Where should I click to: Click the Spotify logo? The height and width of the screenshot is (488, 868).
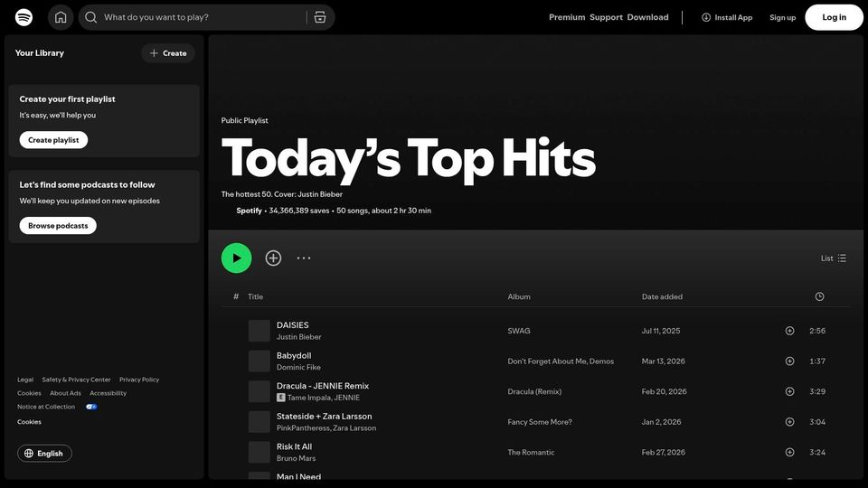pyautogui.click(x=24, y=17)
